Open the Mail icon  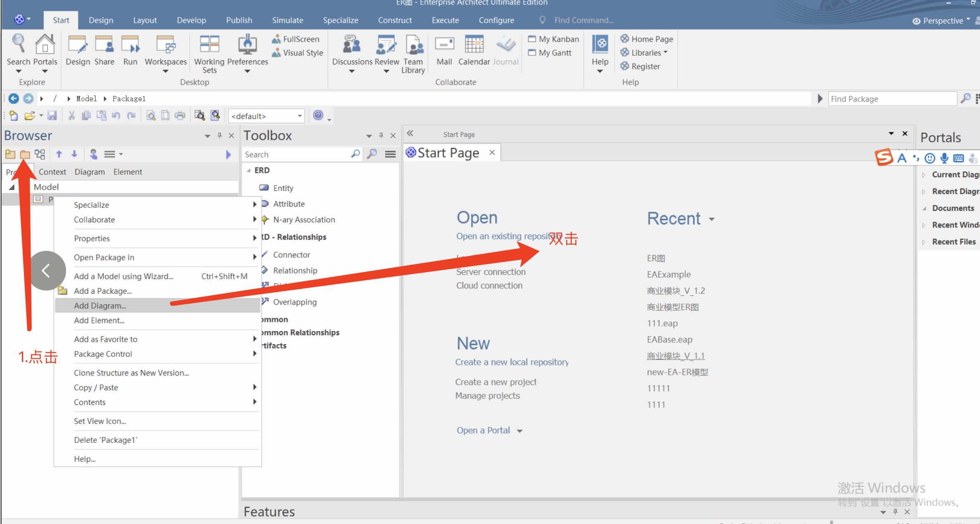(445, 44)
